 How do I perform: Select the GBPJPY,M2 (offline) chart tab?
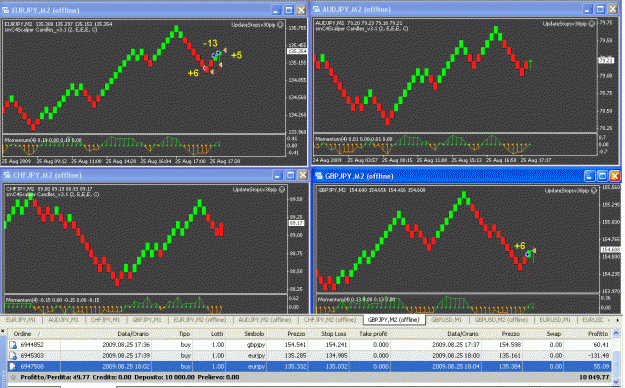[x=394, y=320]
